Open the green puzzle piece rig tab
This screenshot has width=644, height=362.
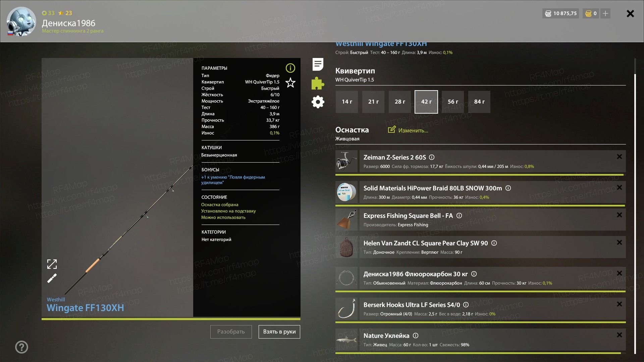click(x=318, y=83)
